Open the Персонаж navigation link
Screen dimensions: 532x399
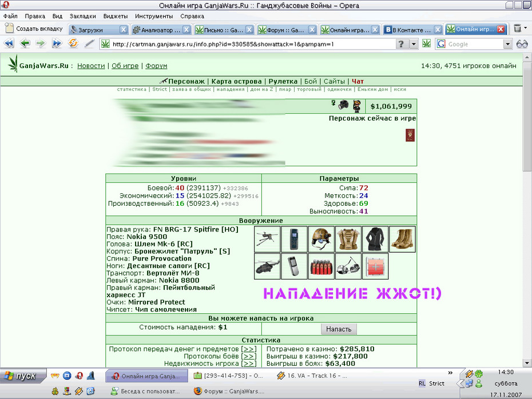point(186,81)
